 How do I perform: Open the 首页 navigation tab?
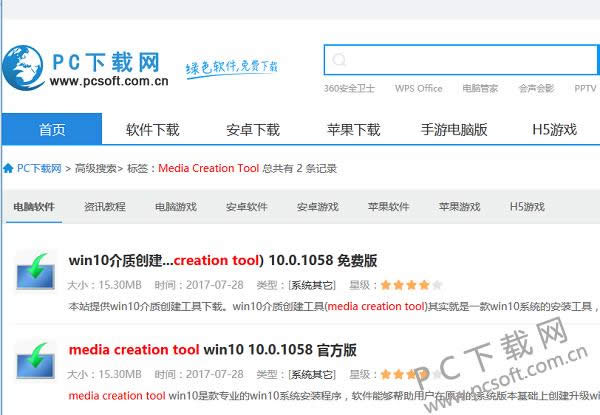pyautogui.click(x=52, y=129)
